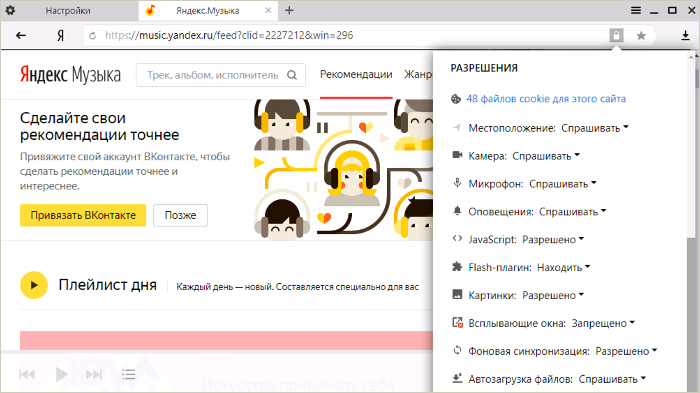This screenshot has height=393, width=700.
Task: Open the player queue list icon
Action: coord(129,374)
